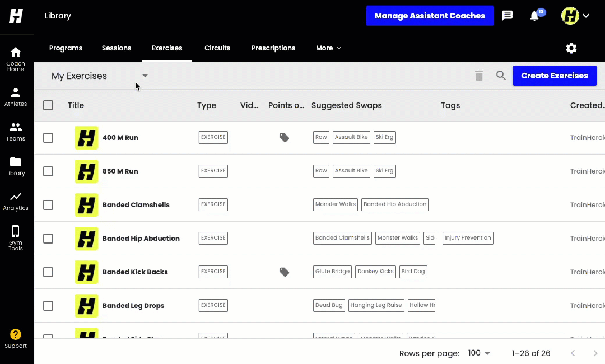Check the 400 M Run row checkbox
Image resolution: width=605 pixels, height=364 pixels.
click(48, 138)
